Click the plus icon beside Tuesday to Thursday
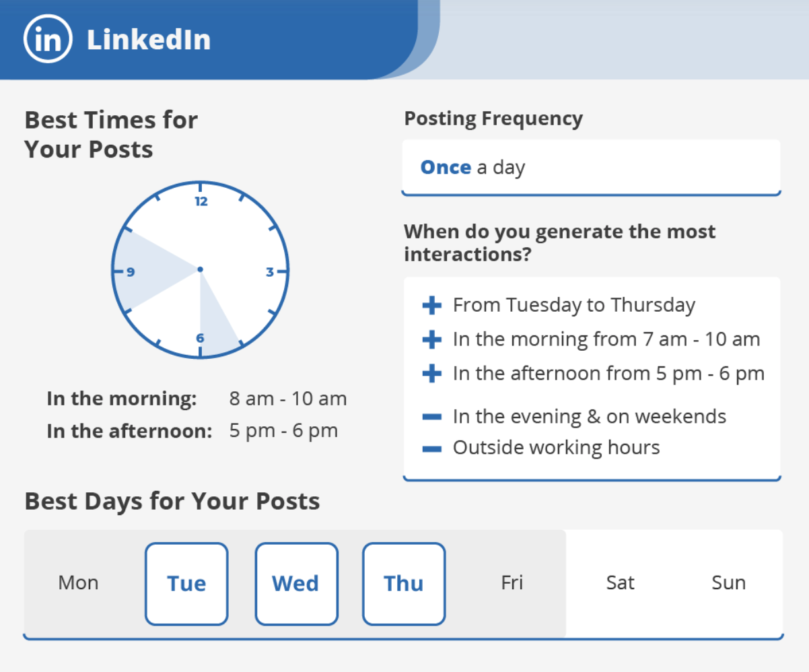 (x=431, y=306)
